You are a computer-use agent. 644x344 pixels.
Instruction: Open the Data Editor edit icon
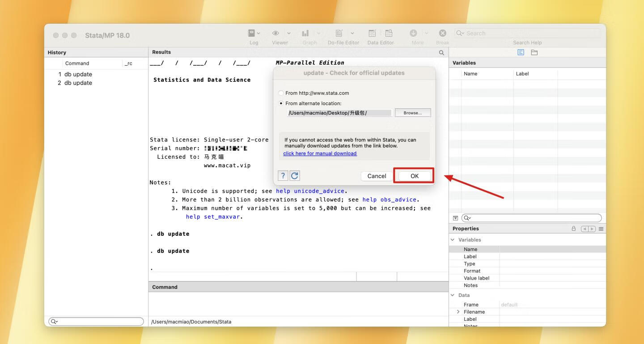click(372, 33)
